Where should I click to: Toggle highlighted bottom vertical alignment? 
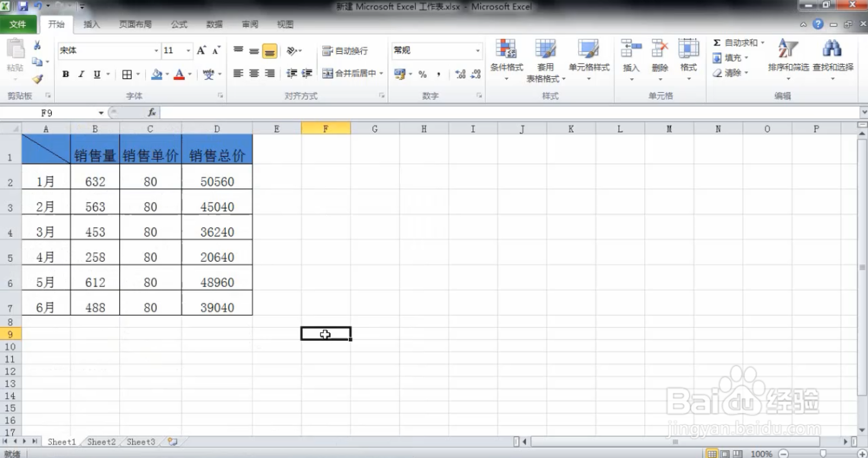coord(270,51)
